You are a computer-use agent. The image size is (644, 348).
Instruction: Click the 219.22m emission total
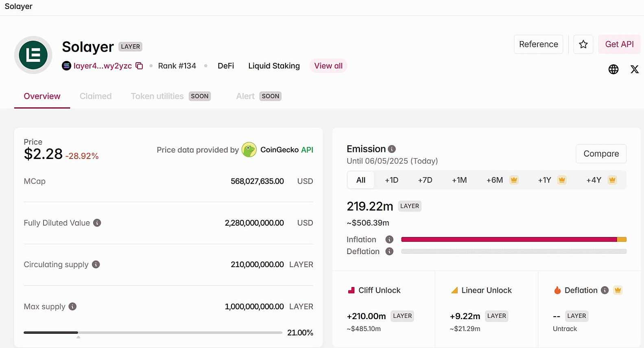point(370,206)
